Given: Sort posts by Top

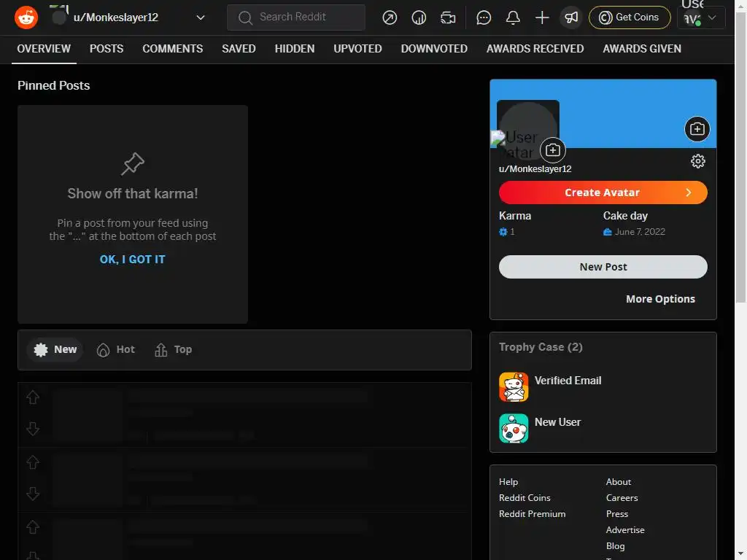Looking at the screenshot, I should [173, 349].
